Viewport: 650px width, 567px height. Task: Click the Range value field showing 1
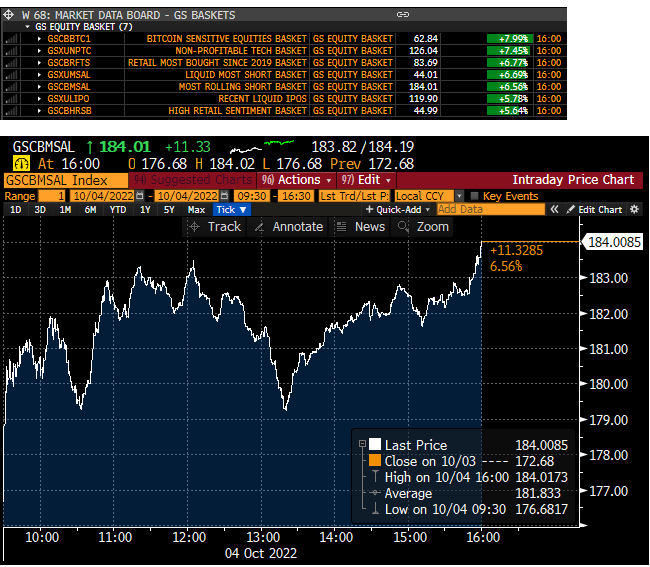(x=52, y=196)
